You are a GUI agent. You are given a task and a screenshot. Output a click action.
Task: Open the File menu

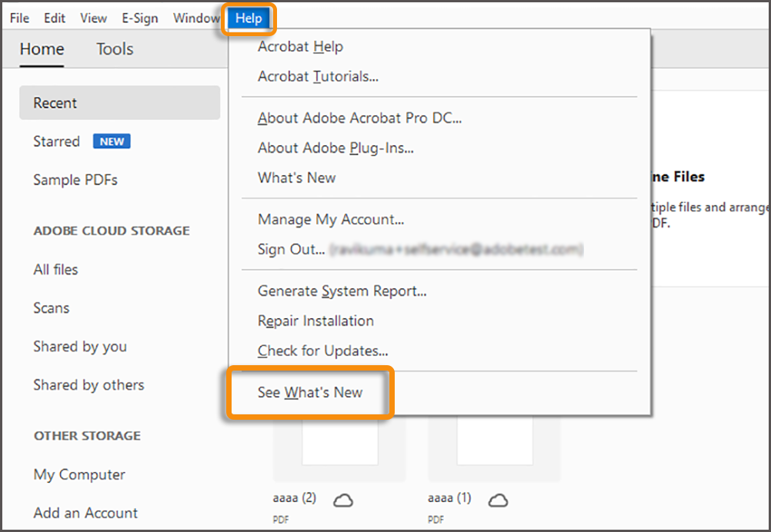pos(18,18)
